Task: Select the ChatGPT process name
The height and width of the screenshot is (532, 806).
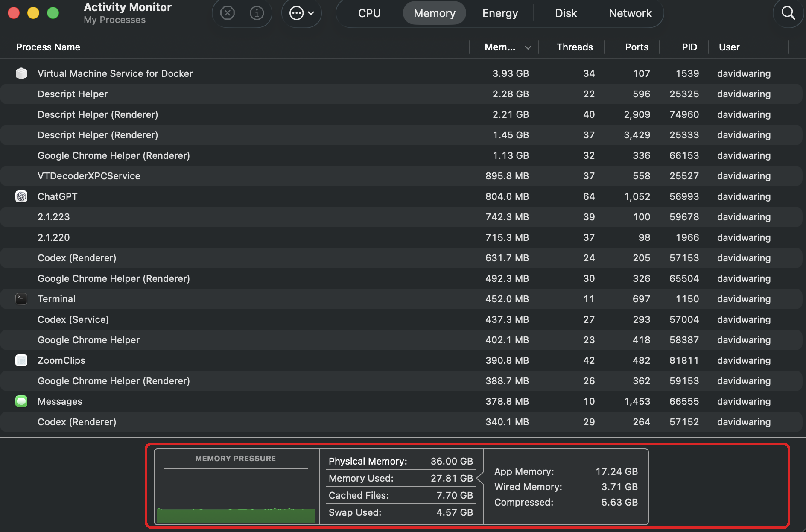Action: [57, 196]
